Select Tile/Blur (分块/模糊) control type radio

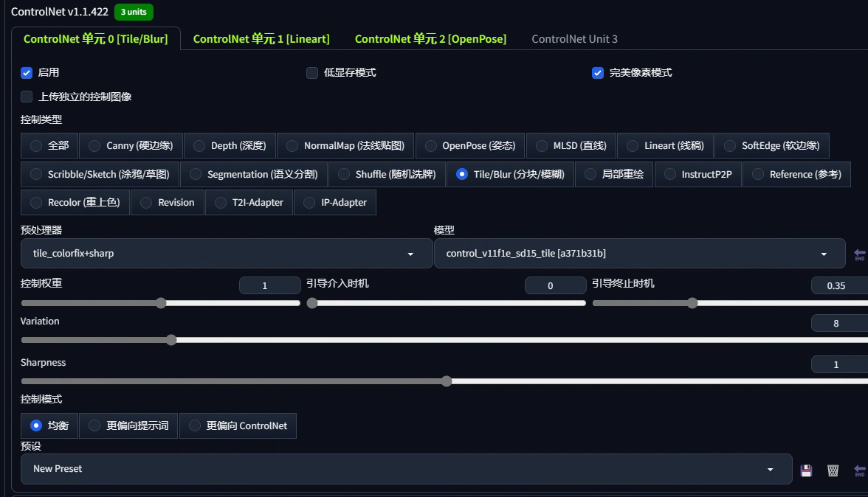coord(510,174)
